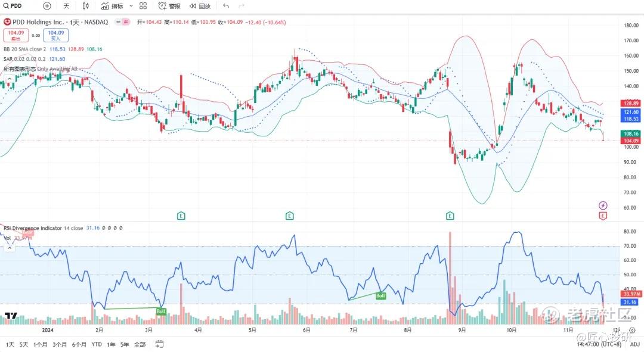644x352 pixels.
Task: Collapse the main chart indicator legend
Action: point(10,79)
